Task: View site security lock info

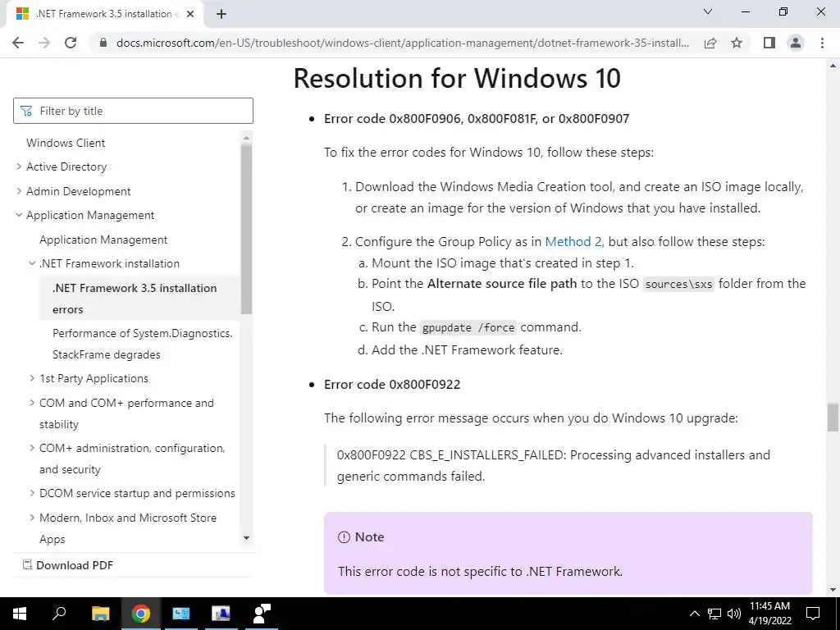Action: pos(103,43)
